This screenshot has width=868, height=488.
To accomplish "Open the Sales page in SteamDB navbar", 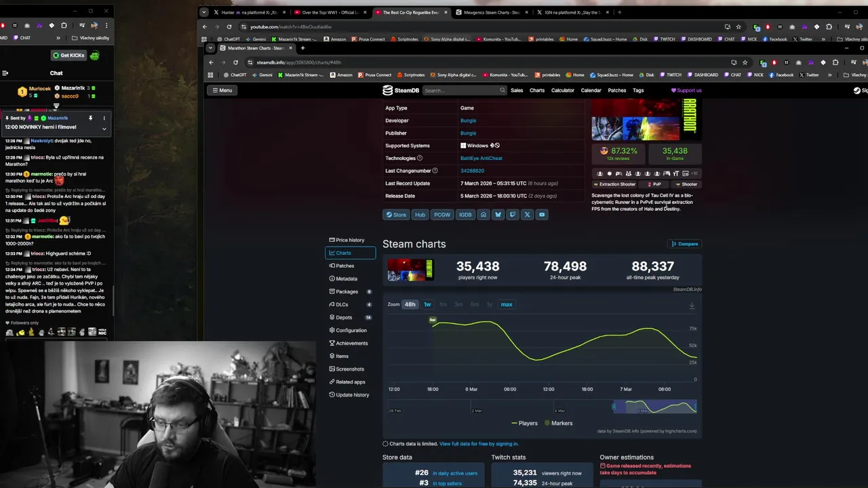I will (x=517, y=90).
